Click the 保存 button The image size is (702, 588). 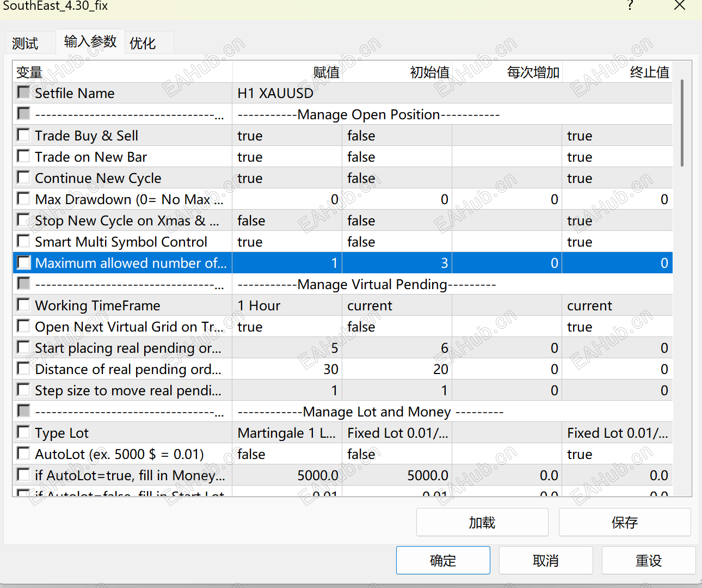625,523
